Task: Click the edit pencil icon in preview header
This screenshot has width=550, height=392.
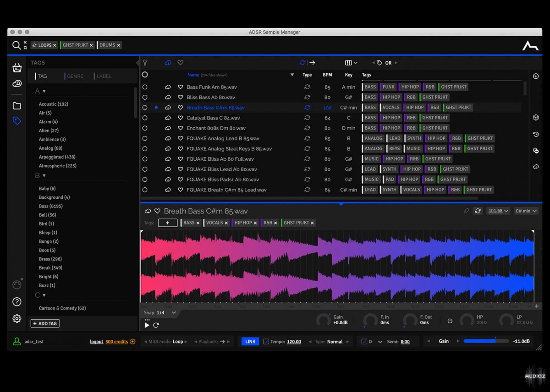Action: 467,211
